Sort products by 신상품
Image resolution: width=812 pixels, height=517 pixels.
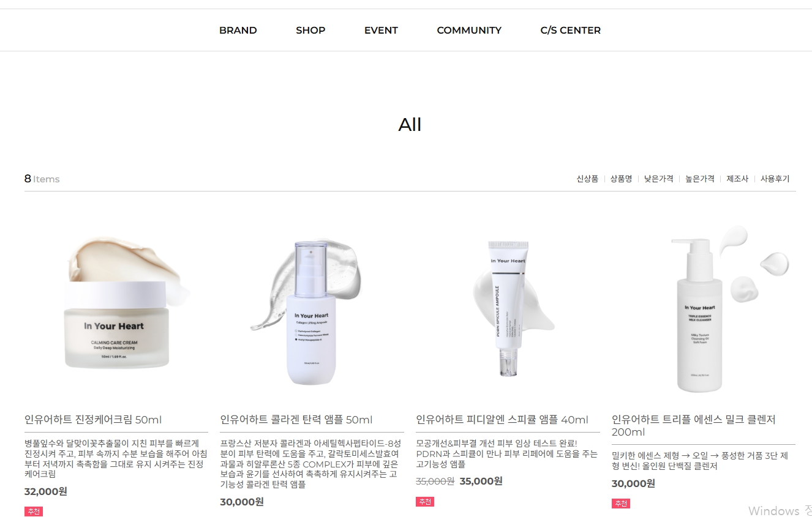point(587,179)
